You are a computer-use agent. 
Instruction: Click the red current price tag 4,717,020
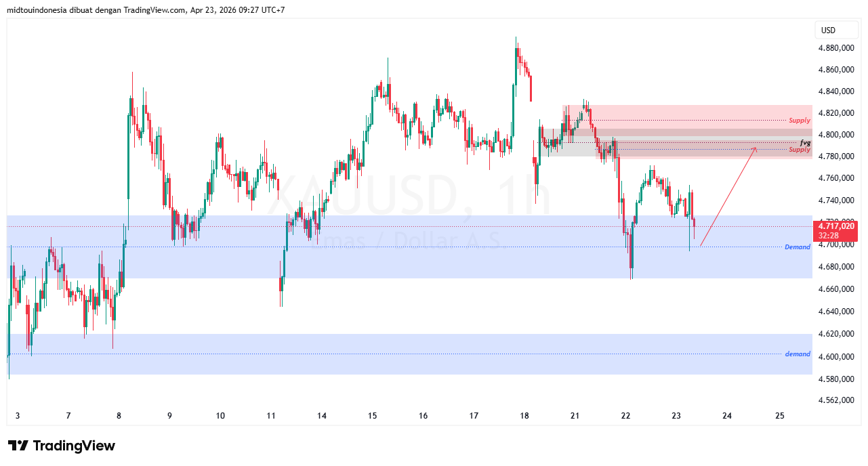(x=835, y=225)
